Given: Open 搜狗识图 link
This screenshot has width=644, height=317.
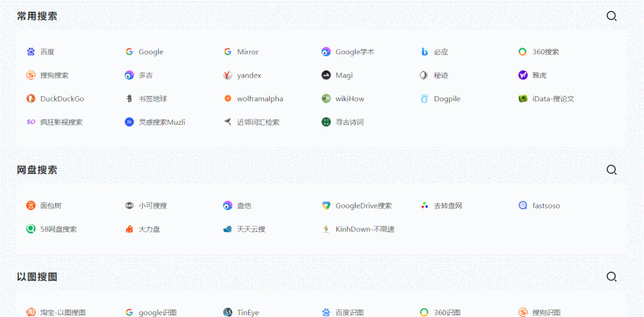Looking at the screenshot, I should pos(546,312).
